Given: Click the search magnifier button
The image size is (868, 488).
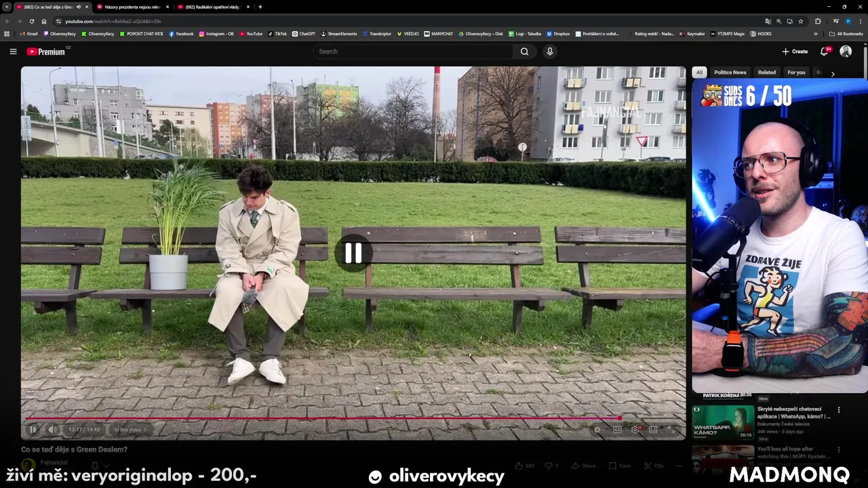Looking at the screenshot, I should point(524,52).
